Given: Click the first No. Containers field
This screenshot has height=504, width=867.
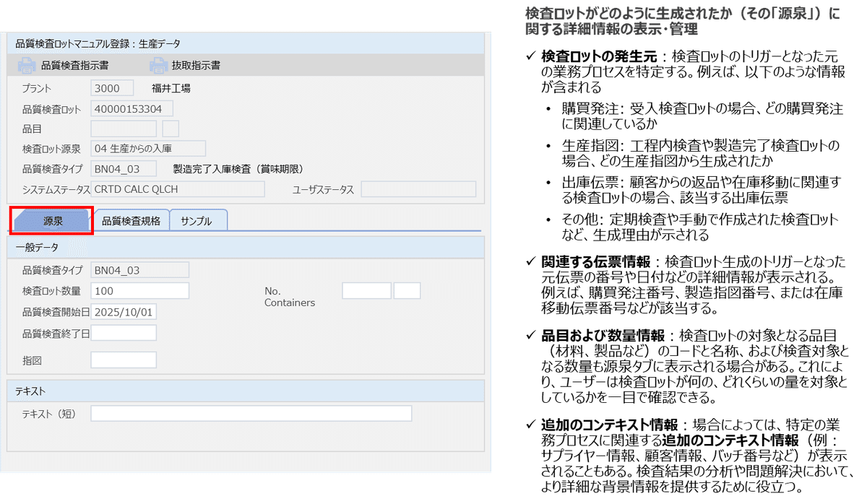Looking at the screenshot, I should [366, 290].
